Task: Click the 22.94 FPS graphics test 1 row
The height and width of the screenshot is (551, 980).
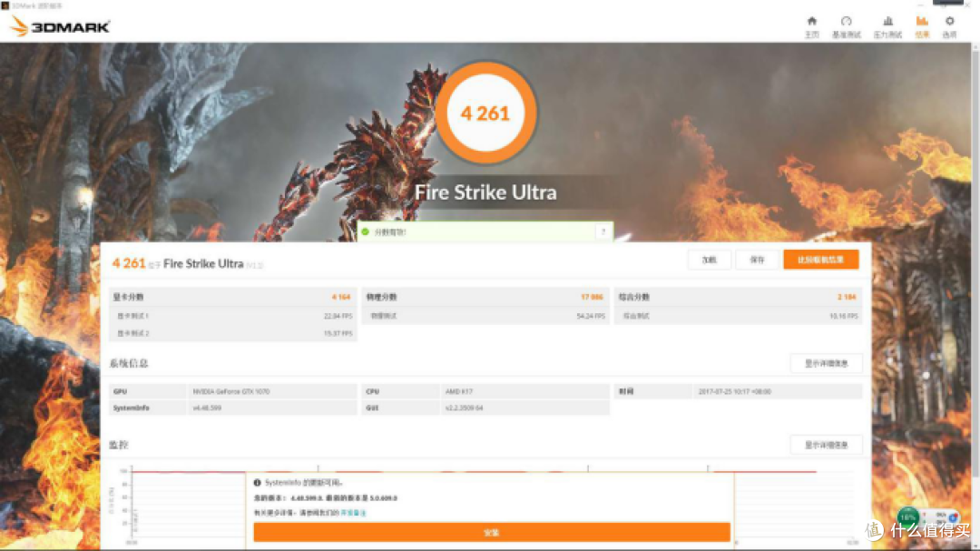Action: coord(233,316)
